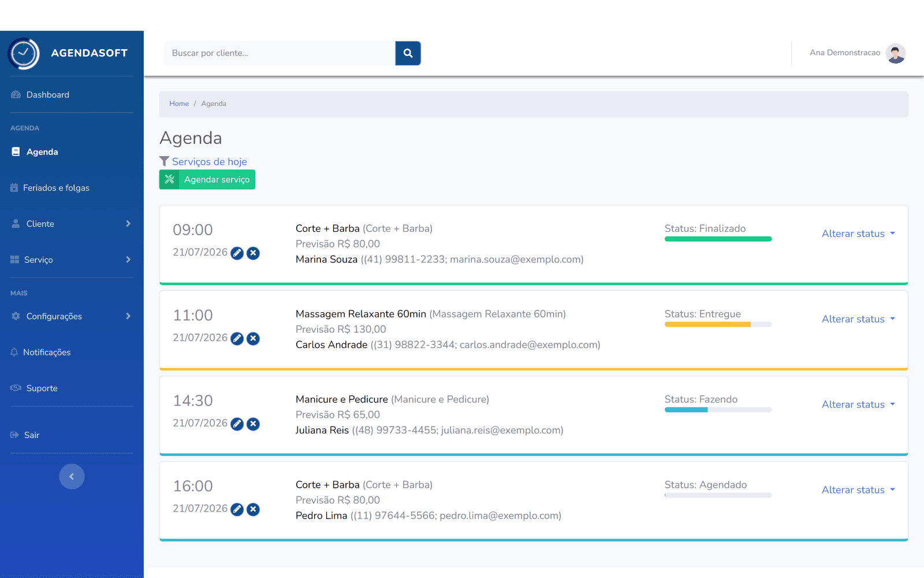Click the Agenda page heading
This screenshot has height=578, width=924.
click(x=191, y=138)
